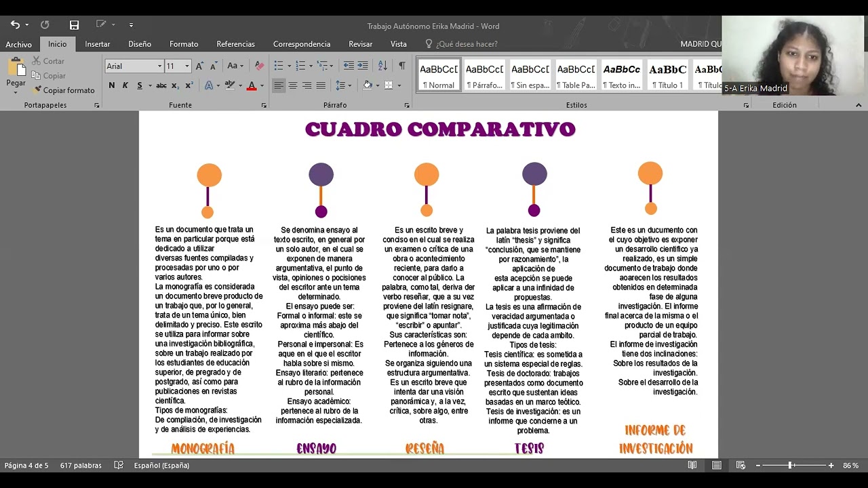Open spelling check icon in status bar
Image resolution: width=868 pixels, height=488 pixels.
pos(119,466)
